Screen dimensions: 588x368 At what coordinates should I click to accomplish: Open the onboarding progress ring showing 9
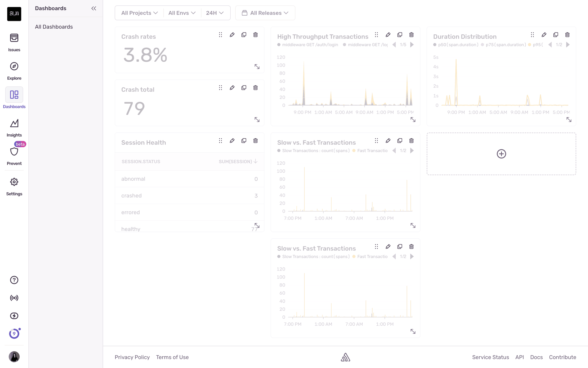pos(14,334)
